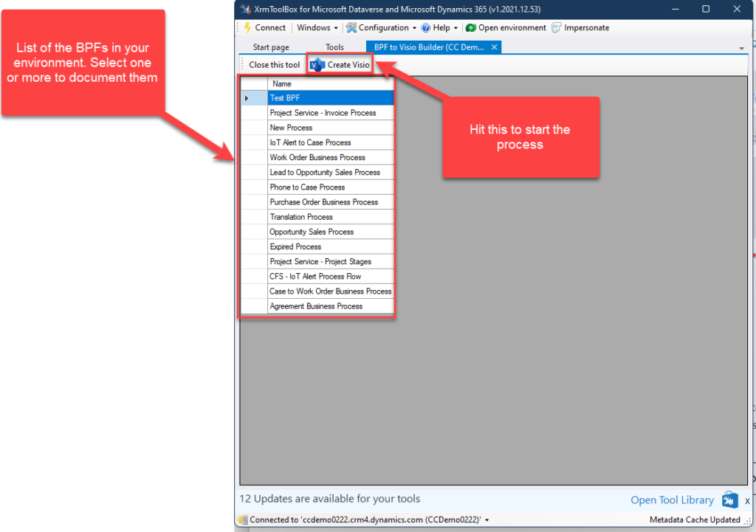Select Phone to Case Process row
This screenshot has width=756, height=532.
point(331,187)
